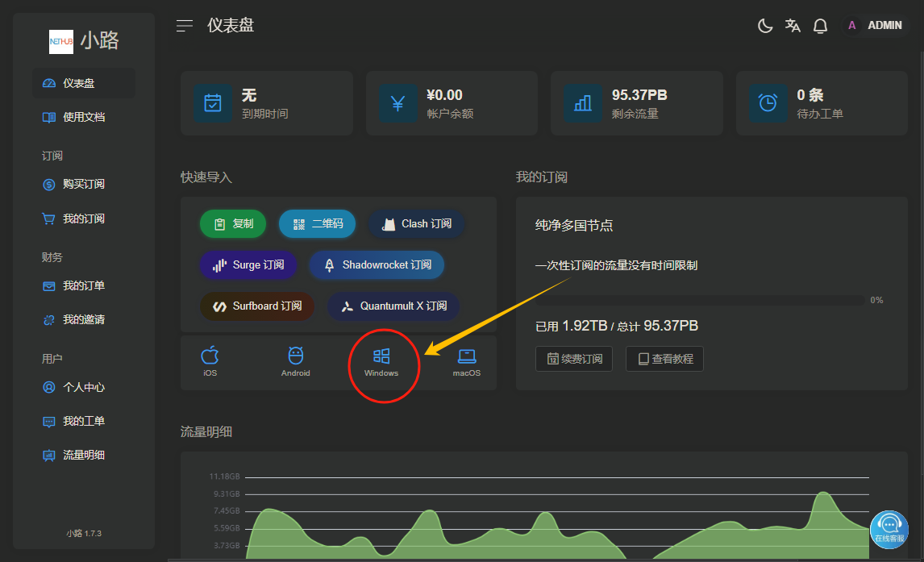Open the online customer service chat
This screenshot has width=924, height=562.
click(889, 528)
